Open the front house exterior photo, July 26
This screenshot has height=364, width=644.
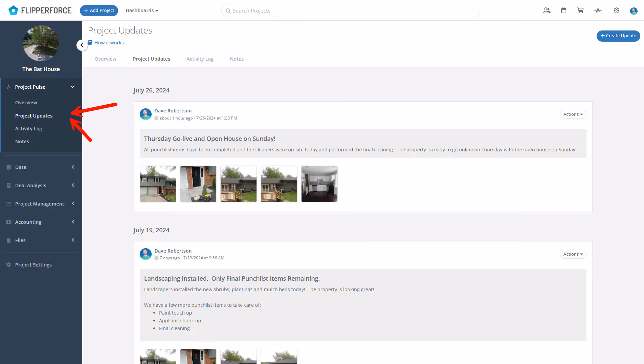pos(158,184)
